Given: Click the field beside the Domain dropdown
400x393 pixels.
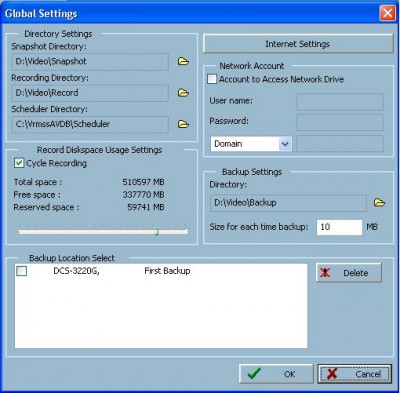Looking at the screenshot, I should click(340, 144).
